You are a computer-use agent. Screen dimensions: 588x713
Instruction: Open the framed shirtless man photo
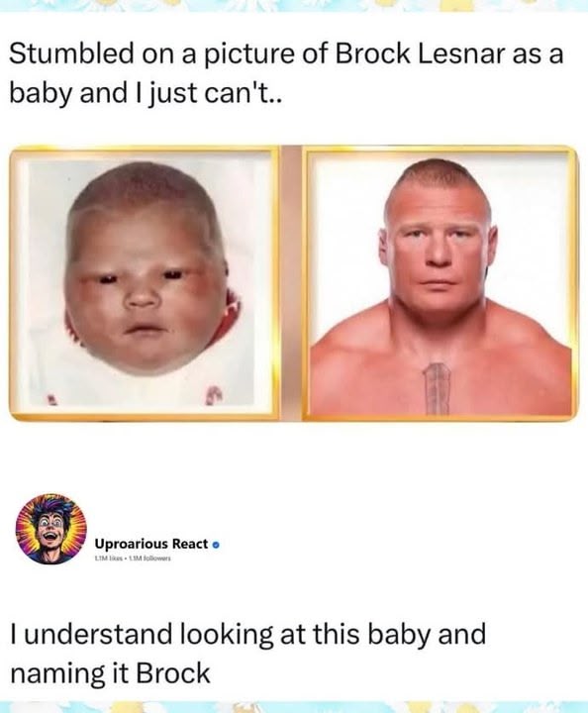[x=441, y=283]
